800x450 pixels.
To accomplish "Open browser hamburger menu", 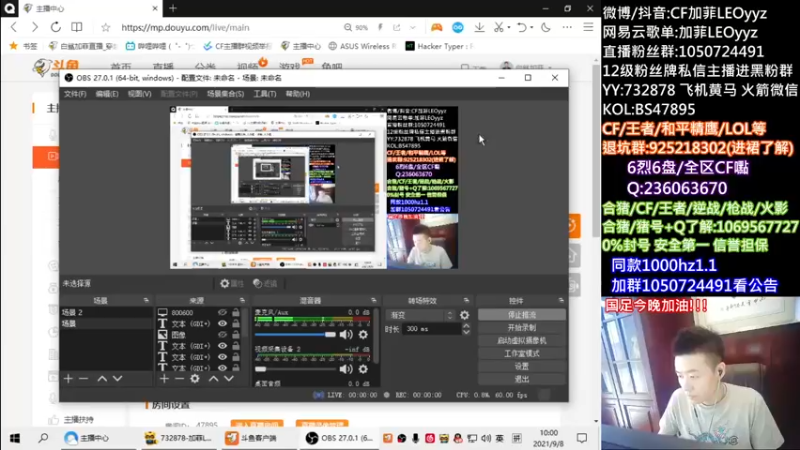I will click(588, 28).
